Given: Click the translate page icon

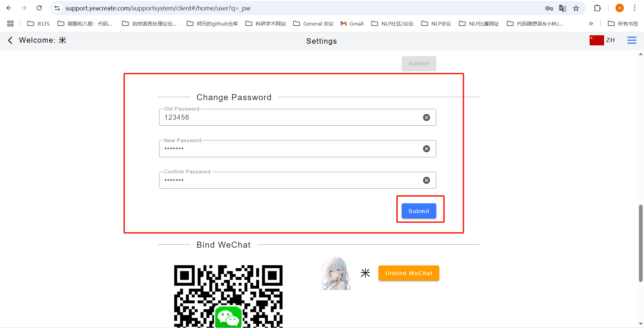Looking at the screenshot, I should click(562, 8).
